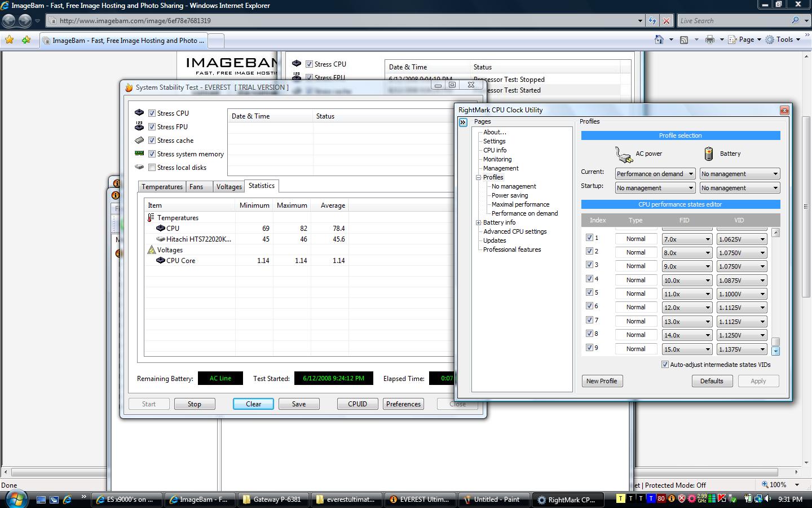The height and width of the screenshot is (508, 812).
Task: Uncheck performance state index 5
Action: pyautogui.click(x=589, y=292)
